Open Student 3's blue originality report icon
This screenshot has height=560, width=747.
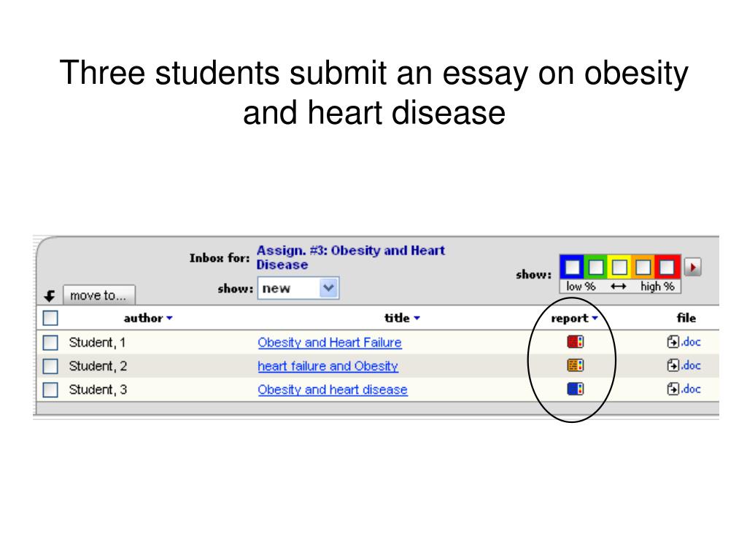click(x=575, y=389)
